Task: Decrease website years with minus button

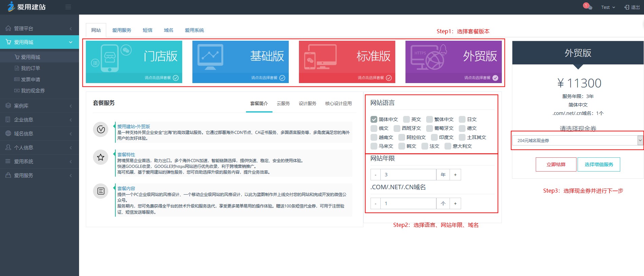Action: click(x=376, y=175)
